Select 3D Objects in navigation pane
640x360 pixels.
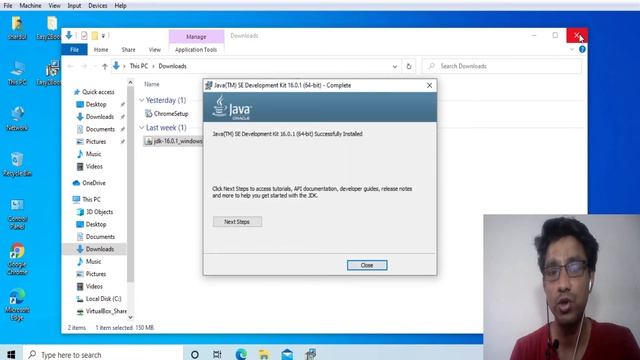[x=99, y=212]
